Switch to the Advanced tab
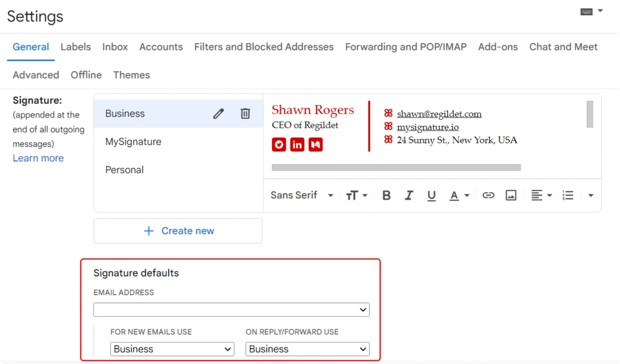Viewport: 620px width, 364px height. (36, 75)
